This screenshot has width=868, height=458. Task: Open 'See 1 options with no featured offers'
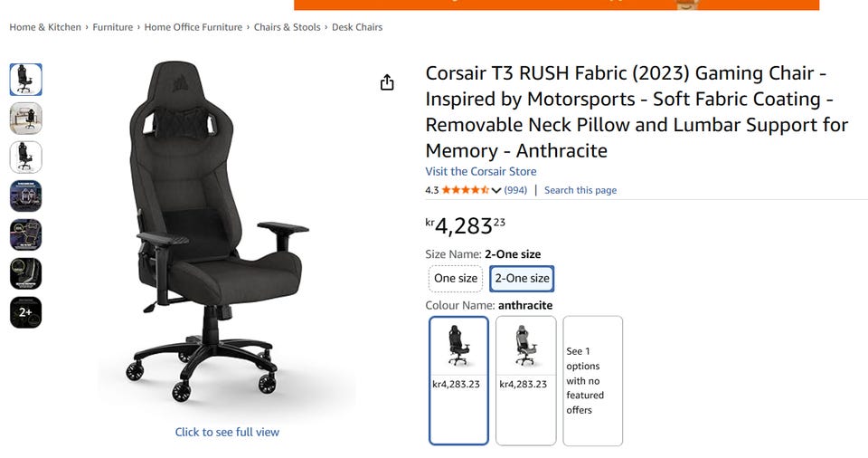pos(592,380)
